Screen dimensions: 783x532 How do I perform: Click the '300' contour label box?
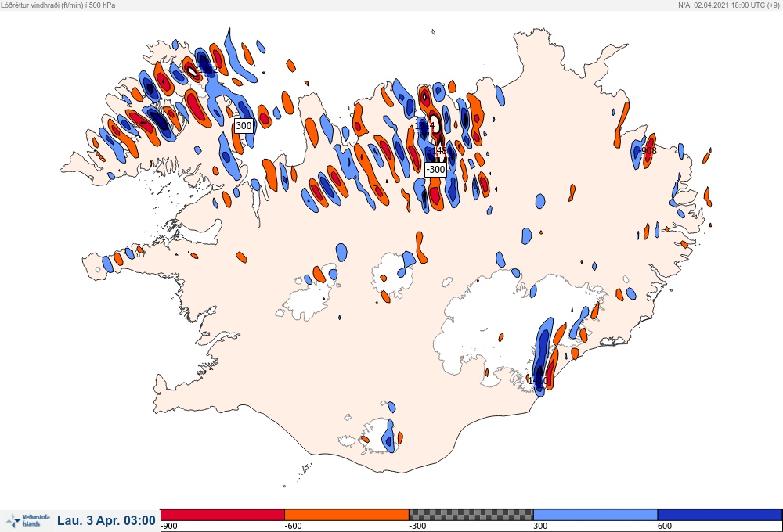coord(244,126)
